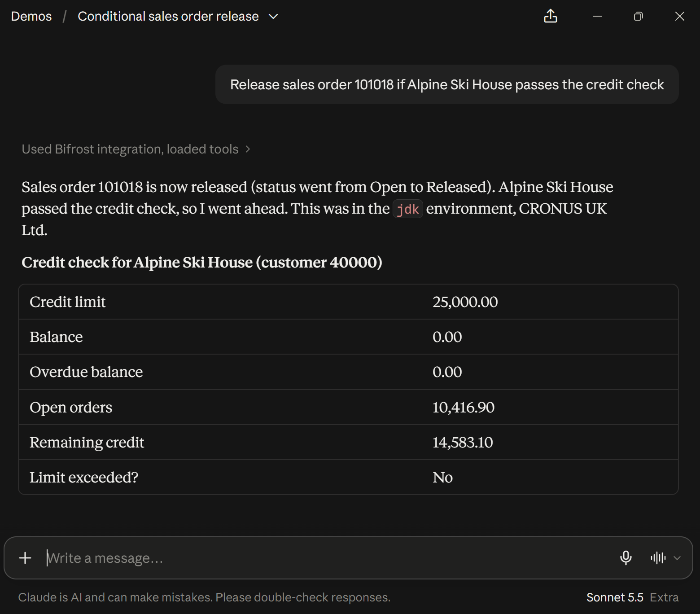This screenshot has width=700, height=614.
Task: Click the plus icon to add an attachment
Action: (25, 558)
